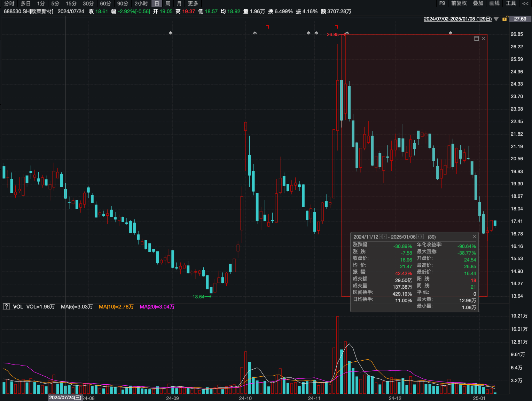The image size is (532, 401).
Task: Step start date 2024/11/12 backward
Action: pyautogui.click(x=381, y=236)
